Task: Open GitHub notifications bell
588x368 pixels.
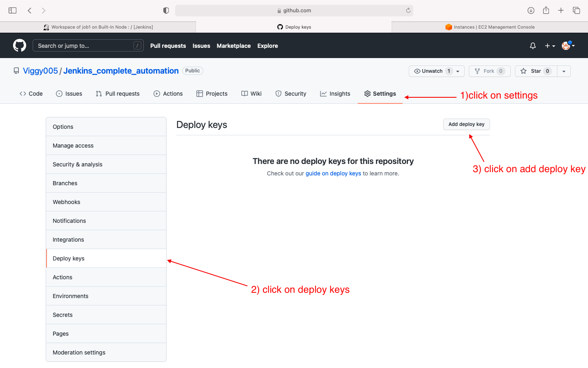Action: point(533,46)
